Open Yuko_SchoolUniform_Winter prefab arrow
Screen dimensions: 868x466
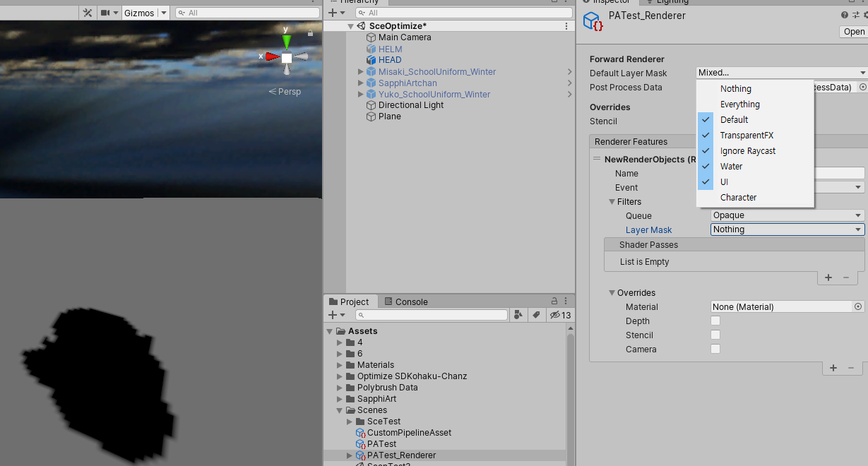coord(569,94)
